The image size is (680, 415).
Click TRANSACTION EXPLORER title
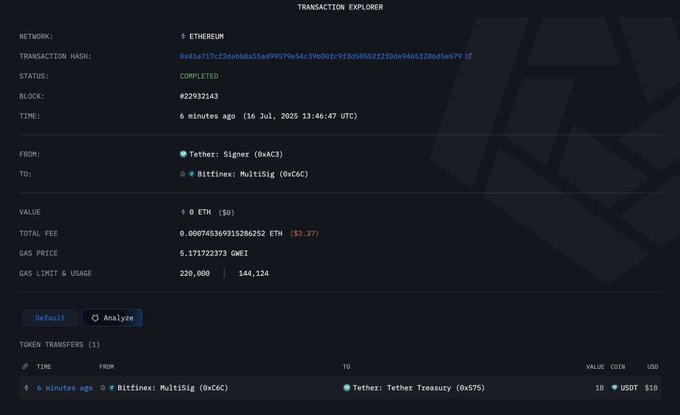[340, 7]
